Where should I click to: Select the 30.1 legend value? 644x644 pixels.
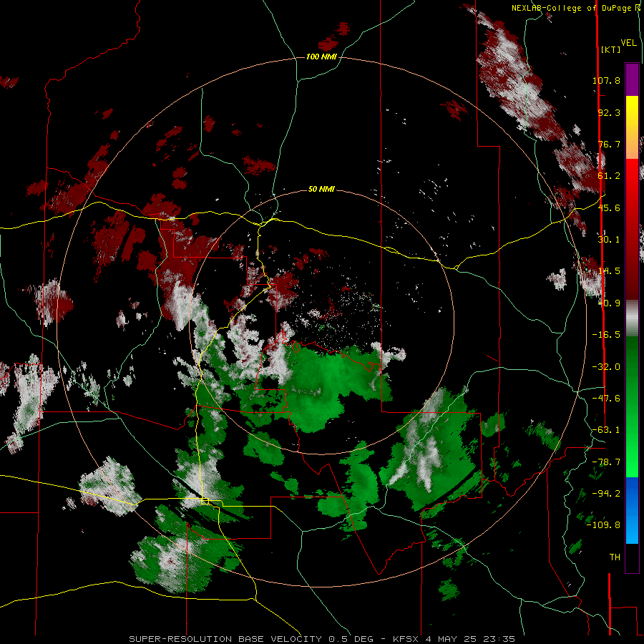(609, 240)
